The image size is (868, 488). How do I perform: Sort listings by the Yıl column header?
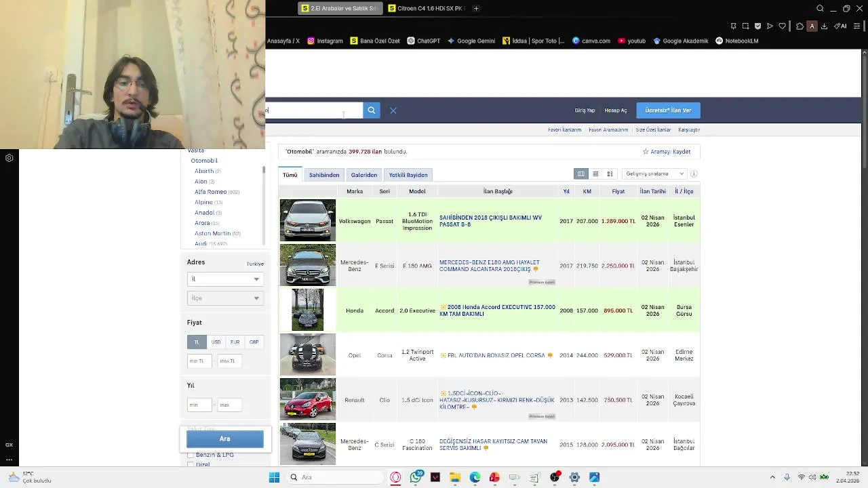click(x=566, y=191)
